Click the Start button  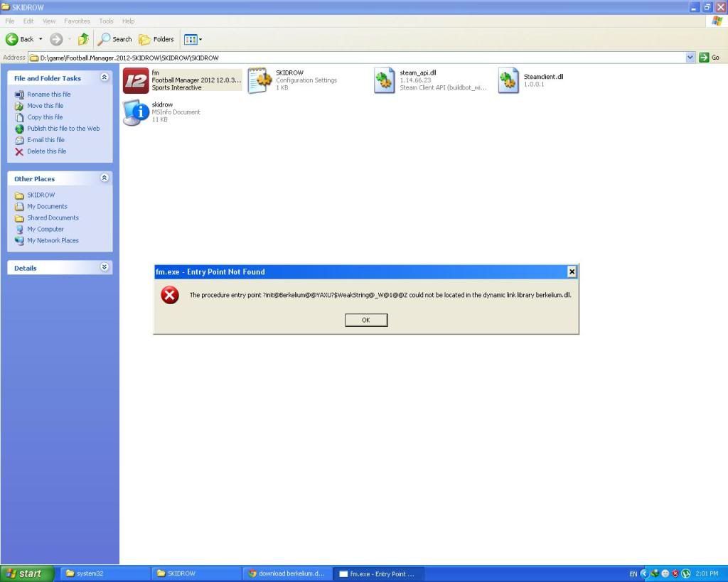[27, 573]
